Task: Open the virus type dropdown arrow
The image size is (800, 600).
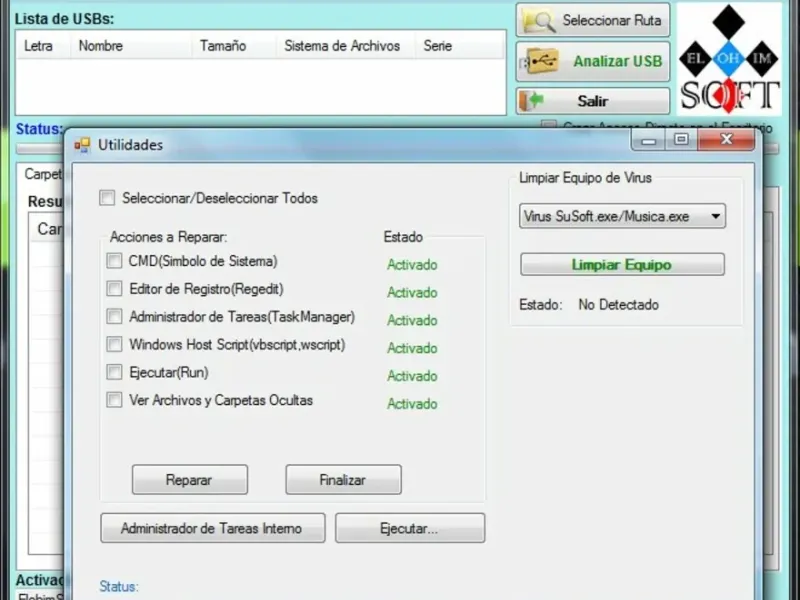Action: (x=715, y=216)
